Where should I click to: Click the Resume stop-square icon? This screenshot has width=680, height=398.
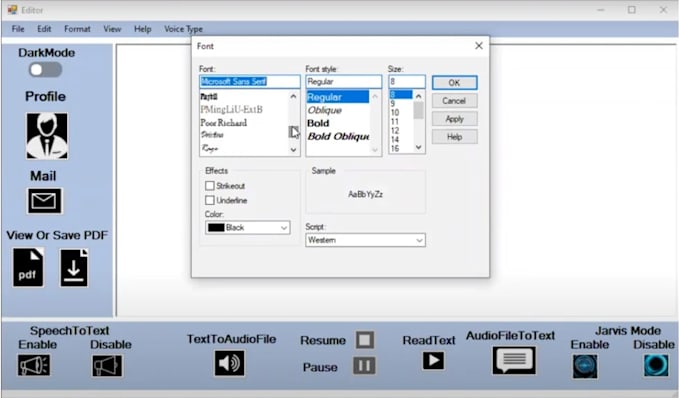click(x=365, y=339)
